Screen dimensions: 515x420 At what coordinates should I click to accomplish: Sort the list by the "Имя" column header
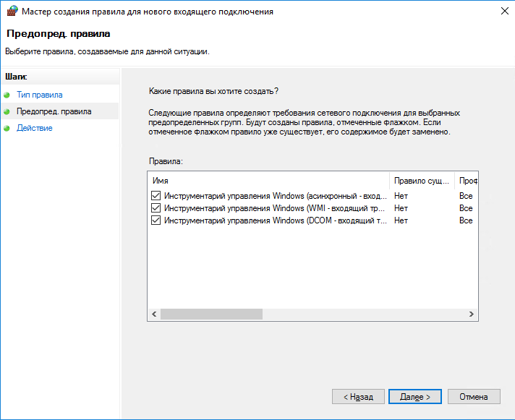point(268,180)
